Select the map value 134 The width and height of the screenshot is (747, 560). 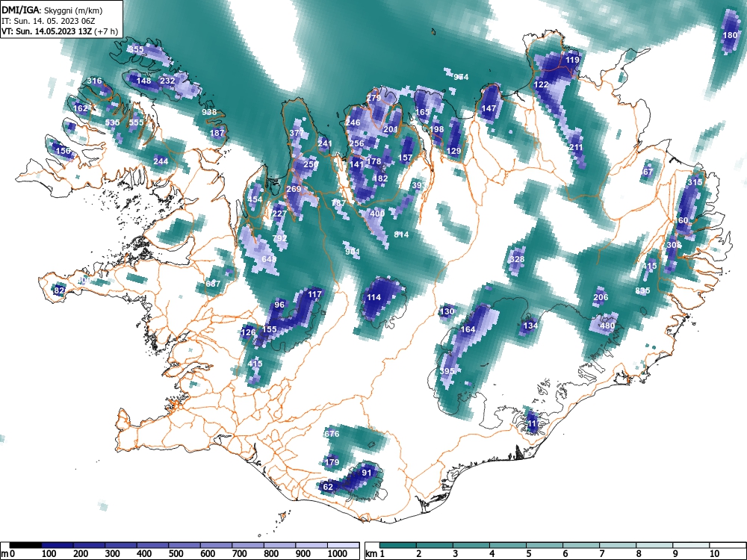point(530,326)
